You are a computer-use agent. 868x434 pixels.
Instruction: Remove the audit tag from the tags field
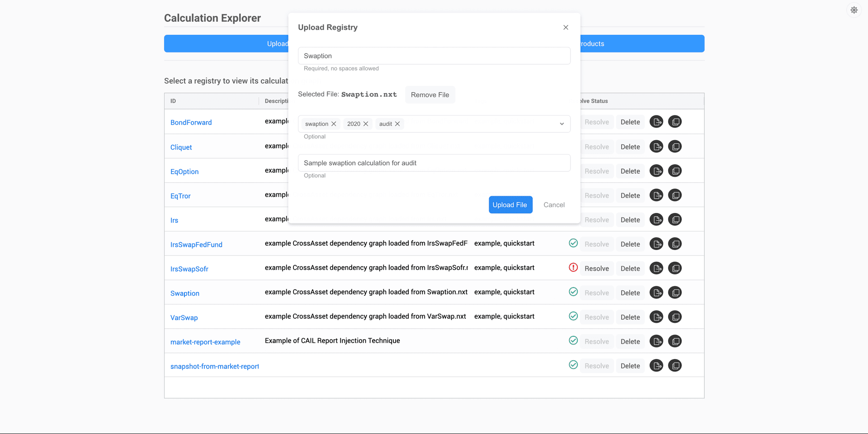(x=398, y=123)
